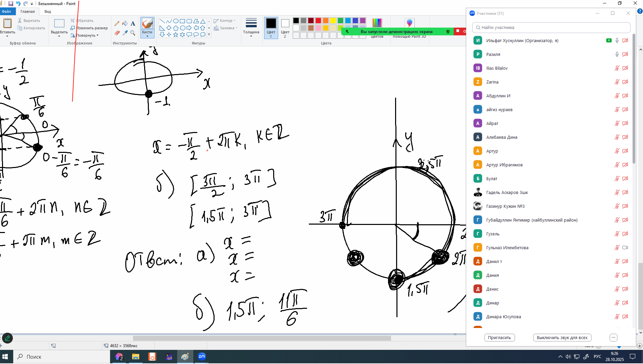
Task: Select the Fill with color bucket tool
Action: point(125,24)
